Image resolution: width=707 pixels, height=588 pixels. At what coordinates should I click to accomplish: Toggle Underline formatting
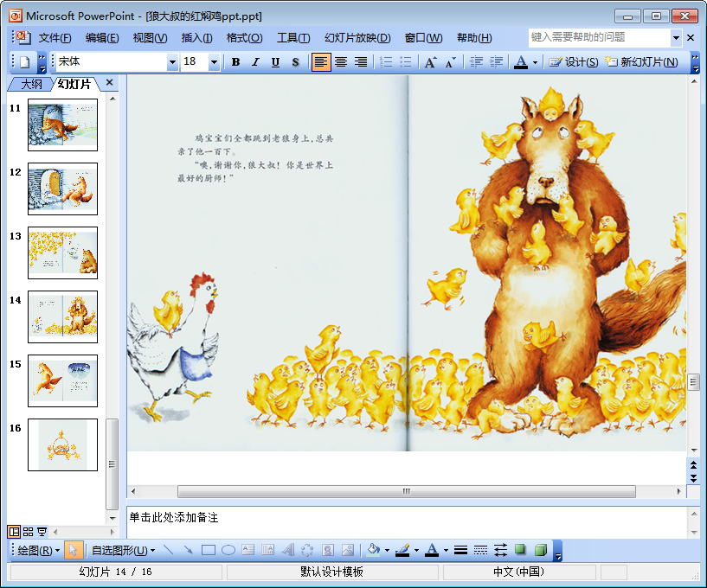(275, 62)
